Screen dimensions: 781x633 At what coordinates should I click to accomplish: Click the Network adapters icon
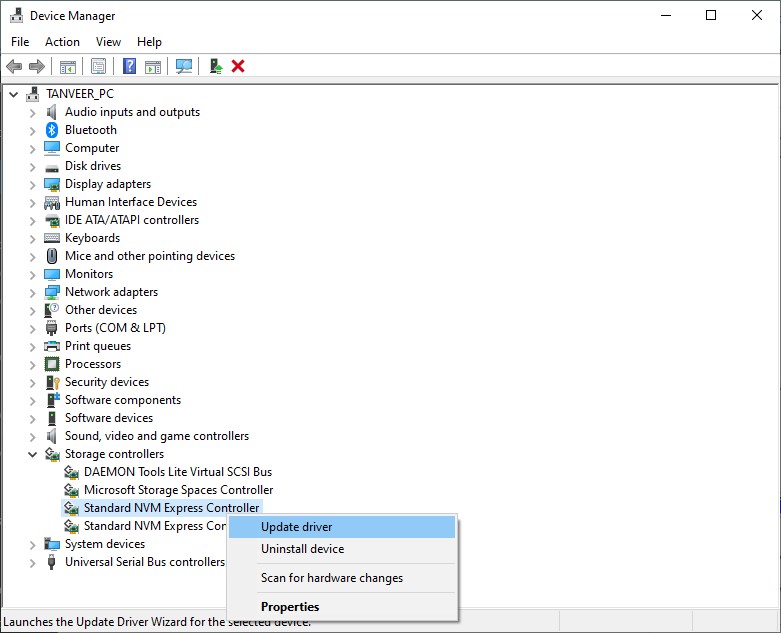[52, 292]
